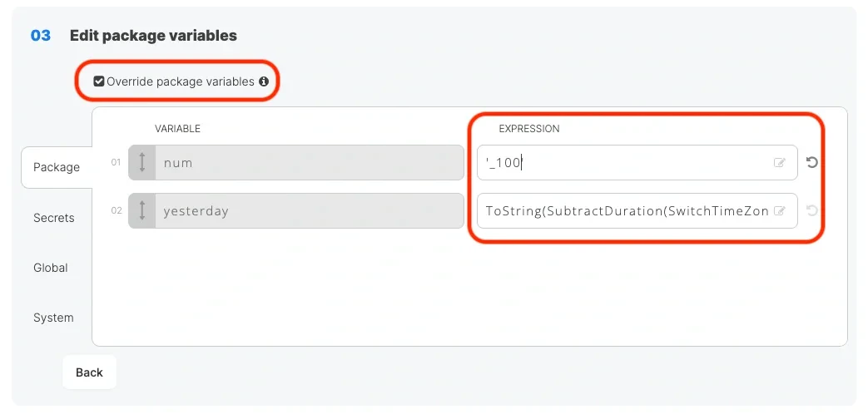Click the reorder handle on yesterday row
This screenshot has height=419, width=868.
click(142, 211)
